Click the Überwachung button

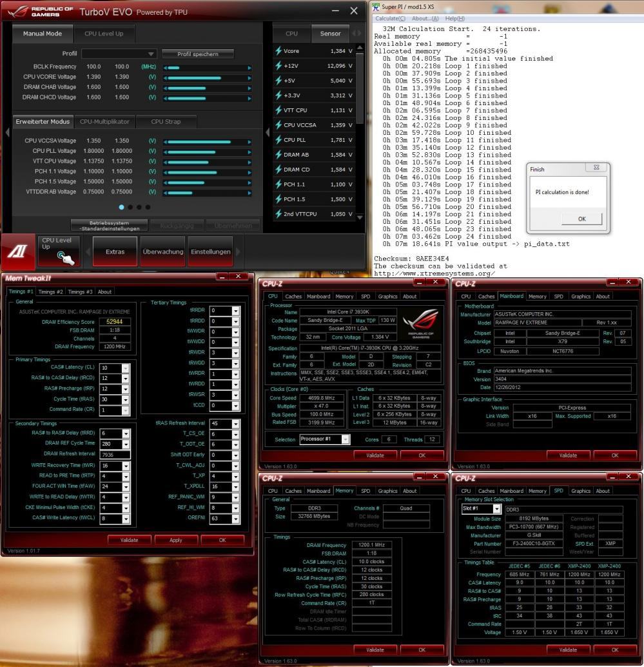point(163,252)
